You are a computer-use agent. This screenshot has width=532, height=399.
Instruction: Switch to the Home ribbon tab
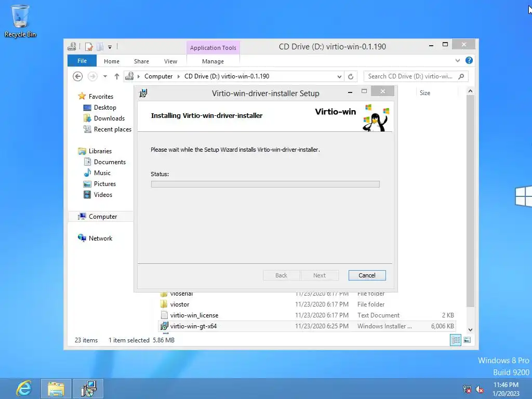click(x=112, y=61)
